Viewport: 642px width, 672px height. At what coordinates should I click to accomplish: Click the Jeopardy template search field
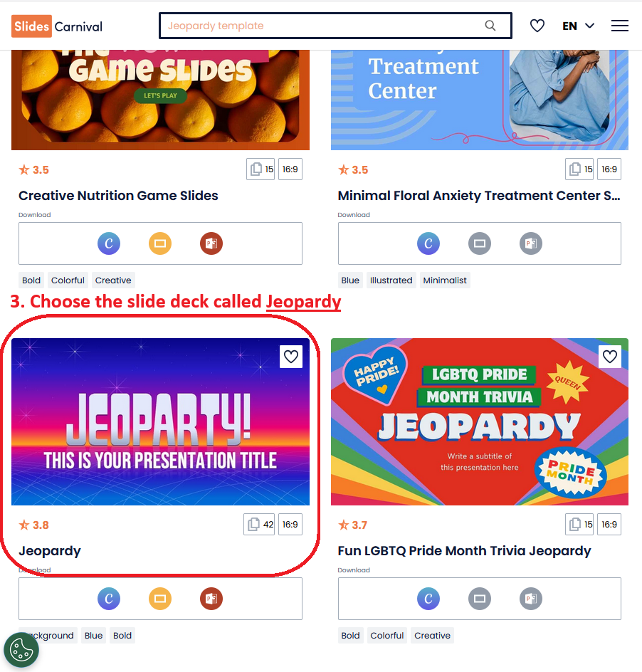[335, 26]
